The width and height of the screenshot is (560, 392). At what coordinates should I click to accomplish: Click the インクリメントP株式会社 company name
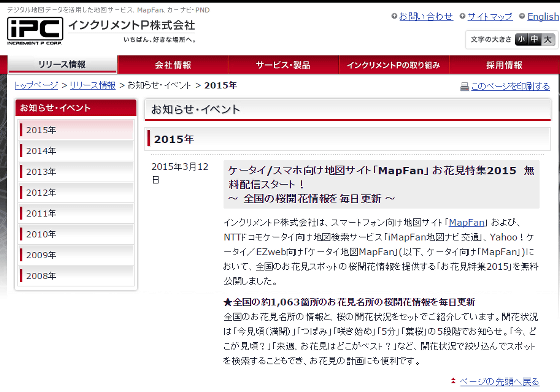[131, 25]
